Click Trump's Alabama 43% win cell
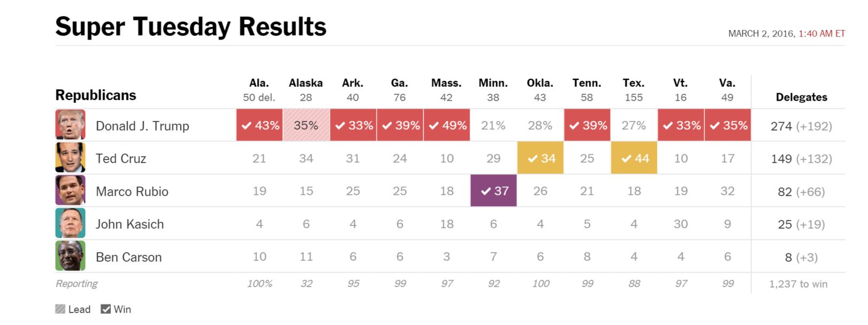The image size is (868, 325). 260,125
